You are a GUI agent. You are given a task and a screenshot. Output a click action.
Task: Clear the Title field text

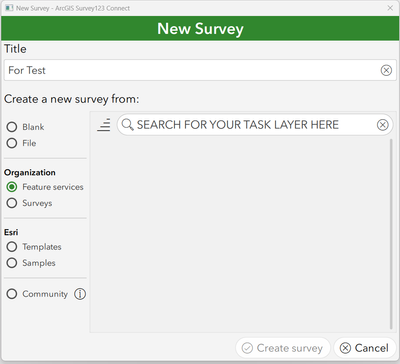(x=386, y=70)
